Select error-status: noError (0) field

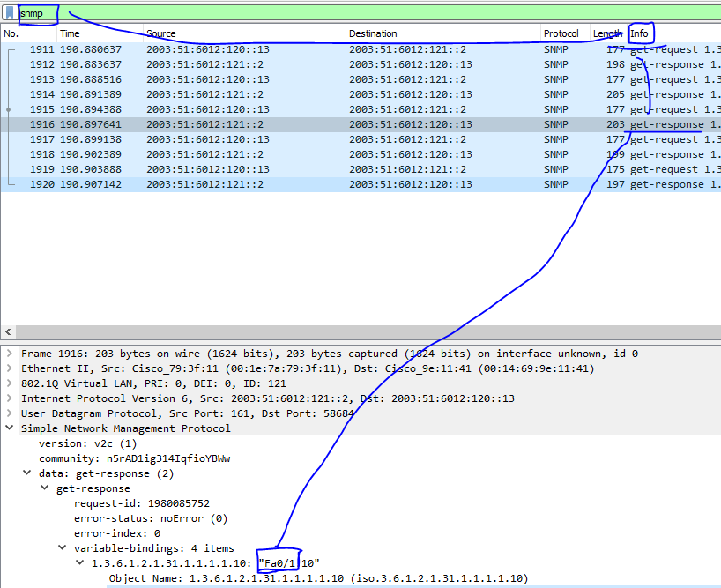[151, 518]
